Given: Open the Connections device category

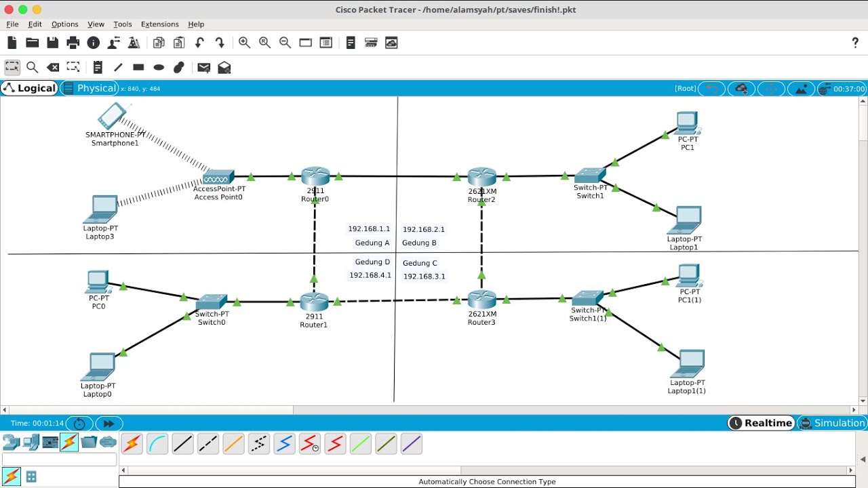Looking at the screenshot, I should 69,443.
